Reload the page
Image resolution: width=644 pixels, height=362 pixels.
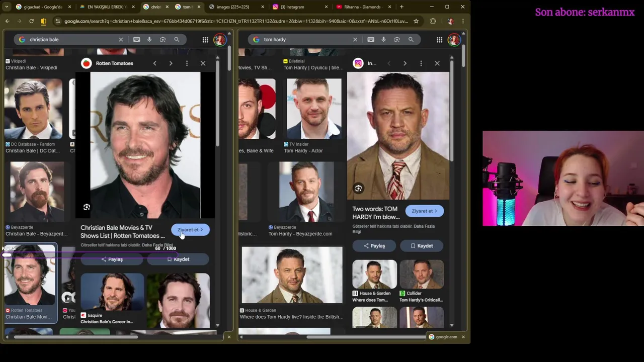click(31, 21)
